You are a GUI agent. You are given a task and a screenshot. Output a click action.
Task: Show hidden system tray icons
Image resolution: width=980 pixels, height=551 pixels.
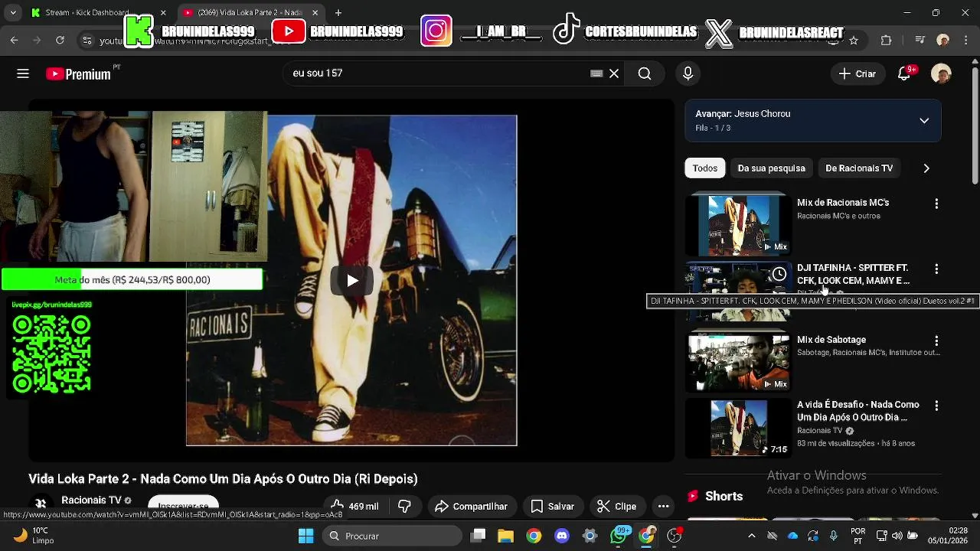pos(751,536)
